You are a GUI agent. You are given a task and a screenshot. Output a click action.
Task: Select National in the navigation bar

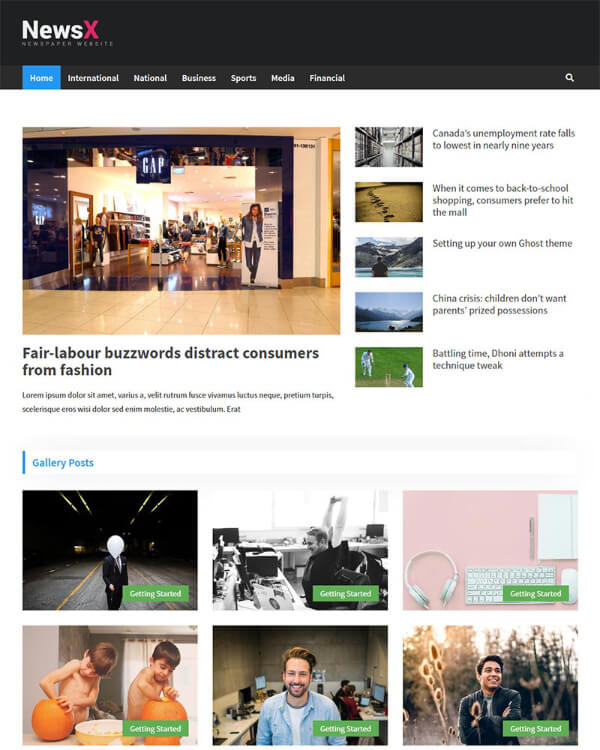coord(150,78)
